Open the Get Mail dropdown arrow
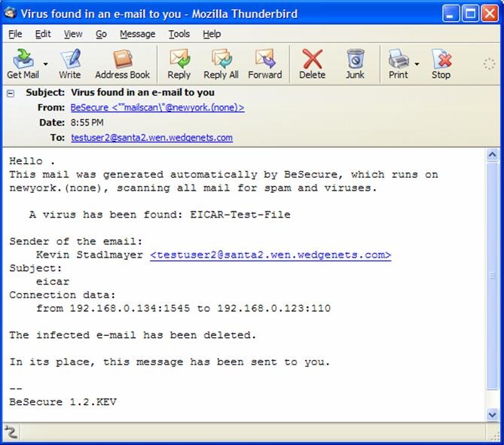Image resolution: width=504 pixels, height=445 pixels. click(x=46, y=64)
